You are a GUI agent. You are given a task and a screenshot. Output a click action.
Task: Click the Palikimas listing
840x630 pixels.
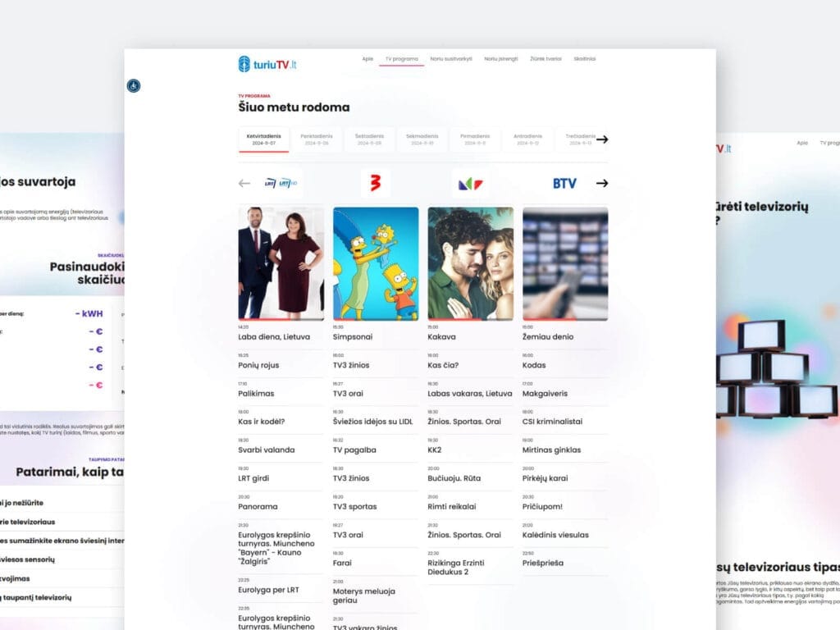coord(256,394)
